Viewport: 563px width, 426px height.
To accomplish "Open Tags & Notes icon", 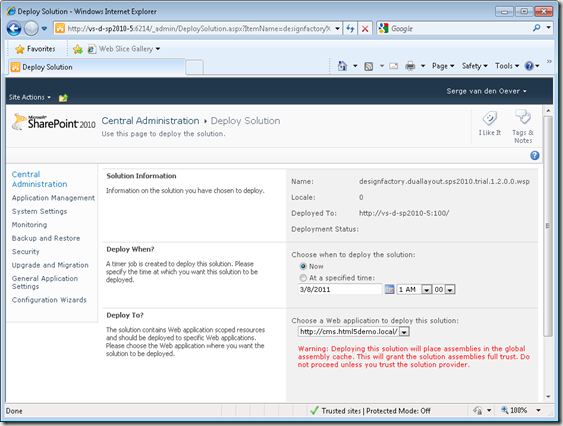I will click(x=523, y=117).
